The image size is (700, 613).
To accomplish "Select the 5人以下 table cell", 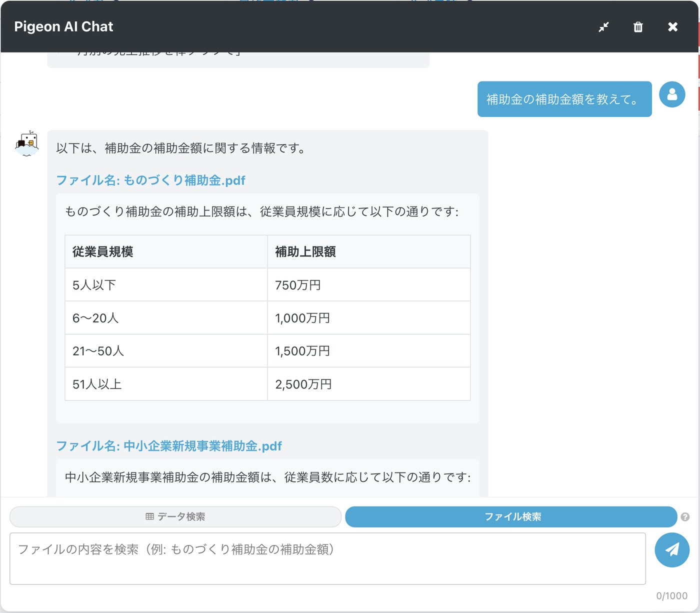I will pyautogui.click(x=166, y=285).
